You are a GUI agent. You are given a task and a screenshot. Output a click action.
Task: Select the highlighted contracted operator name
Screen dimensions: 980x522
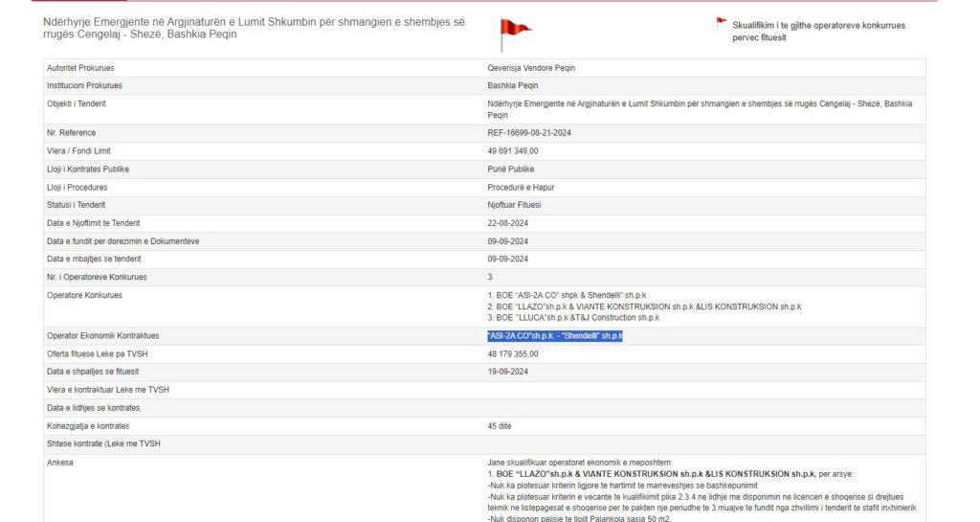coord(555,336)
